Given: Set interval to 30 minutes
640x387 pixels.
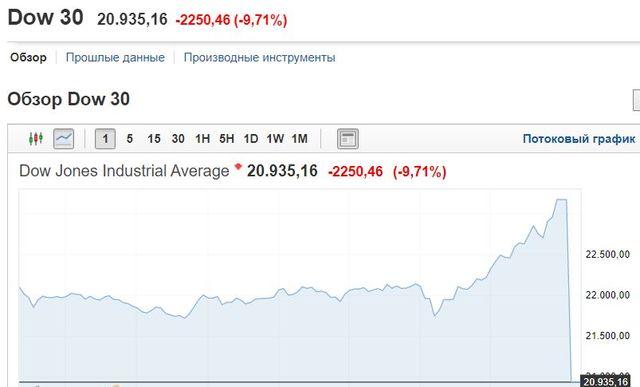Looking at the screenshot, I should click(x=178, y=139).
